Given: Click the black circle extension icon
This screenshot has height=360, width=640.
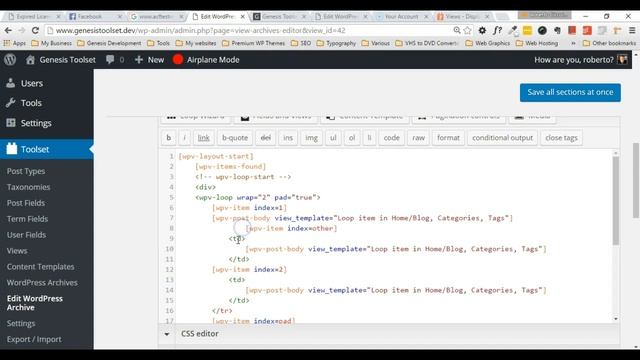Looking at the screenshot, I should (x=542, y=30).
